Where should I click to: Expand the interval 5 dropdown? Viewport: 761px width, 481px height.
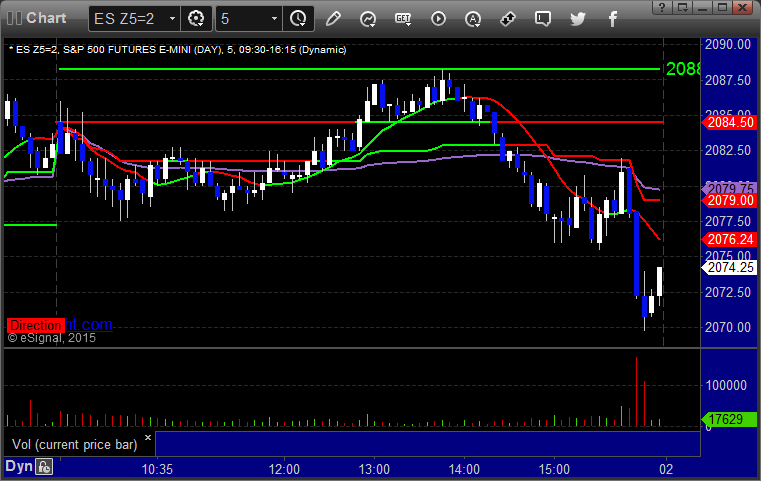tap(274, 19)
